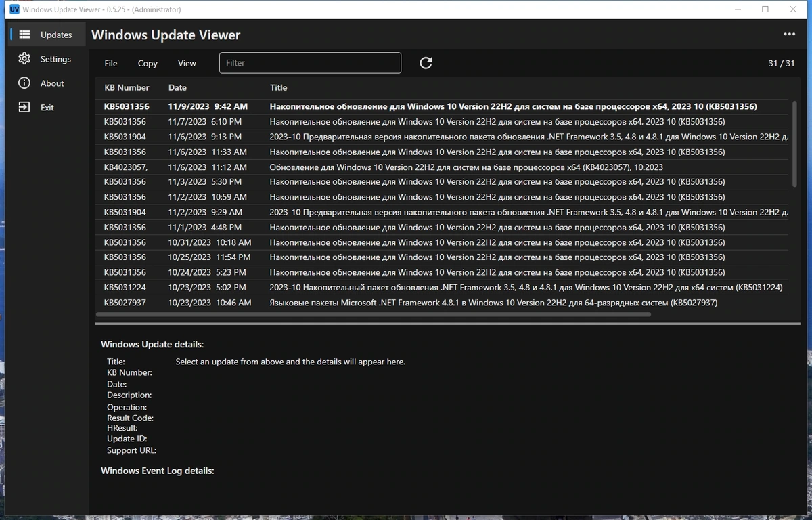Select KB5031904 row dated 11/6/2023 9:13 PM

click(443, 137)
